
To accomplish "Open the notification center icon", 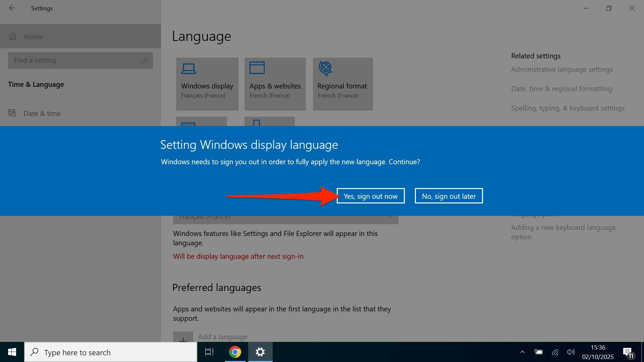I will [628, 352].
